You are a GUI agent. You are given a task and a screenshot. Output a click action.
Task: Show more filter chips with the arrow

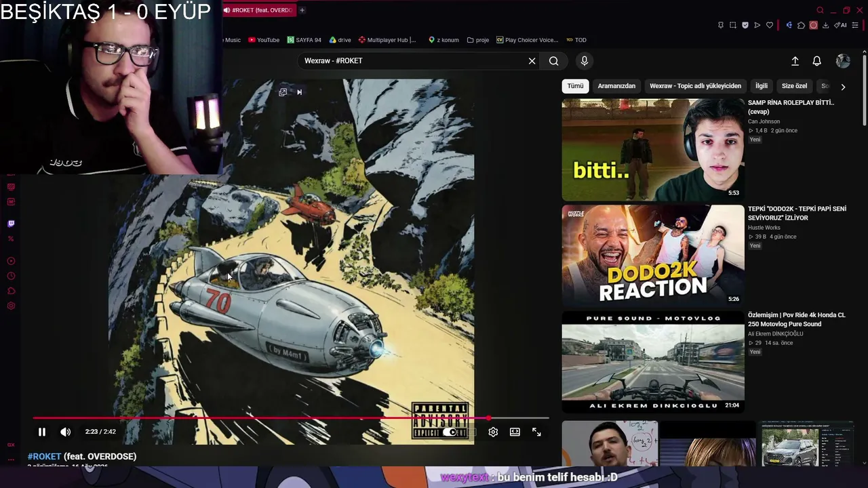click(843, 87)
